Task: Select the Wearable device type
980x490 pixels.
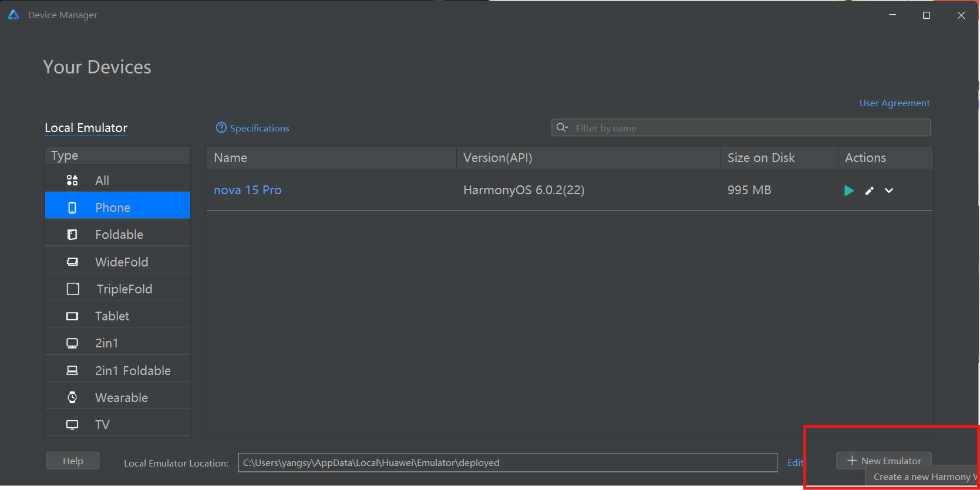Action: [x=117, y=397]
